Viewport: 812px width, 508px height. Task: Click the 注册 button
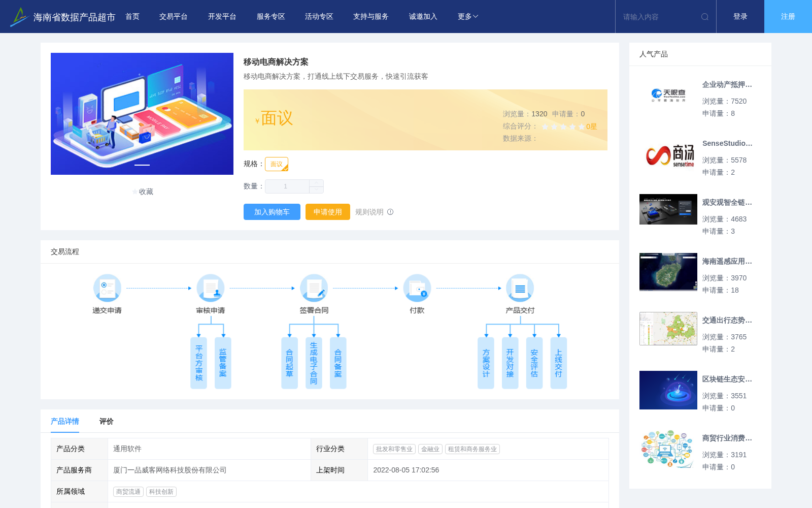788,17
